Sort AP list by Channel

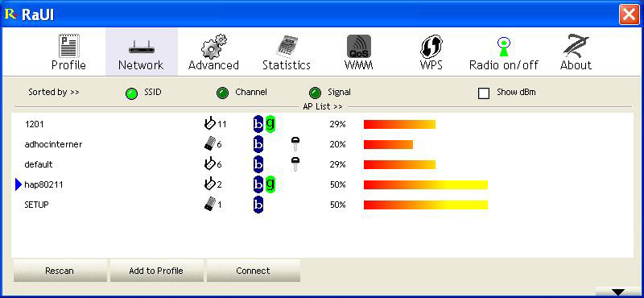click(222, 93)
